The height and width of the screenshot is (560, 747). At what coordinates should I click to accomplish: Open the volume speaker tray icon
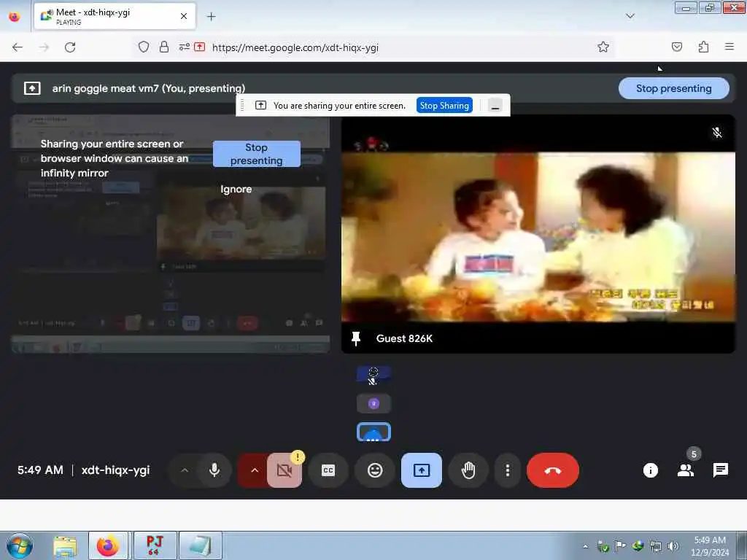[673, 546]
